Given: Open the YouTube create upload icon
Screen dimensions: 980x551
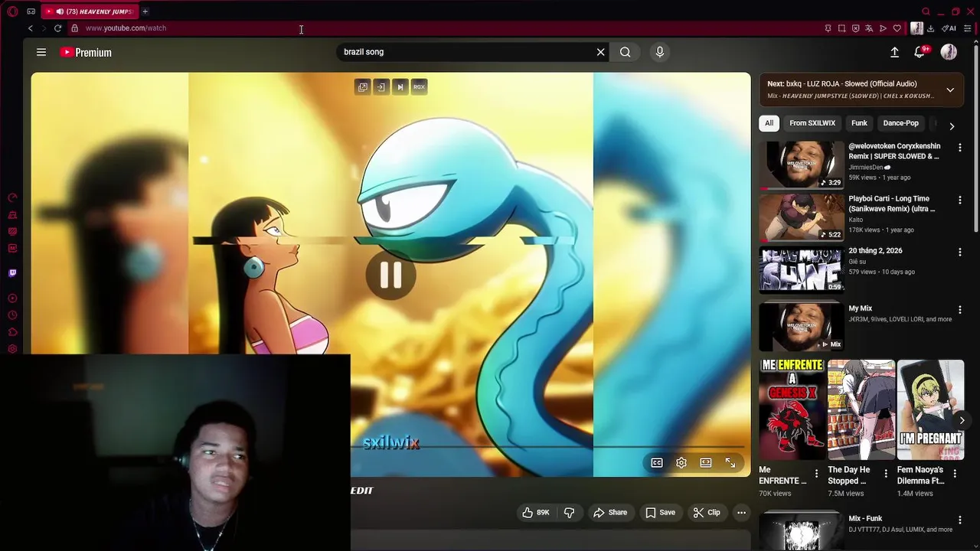Looking at the screenshot, I should (x=894, y=52).
